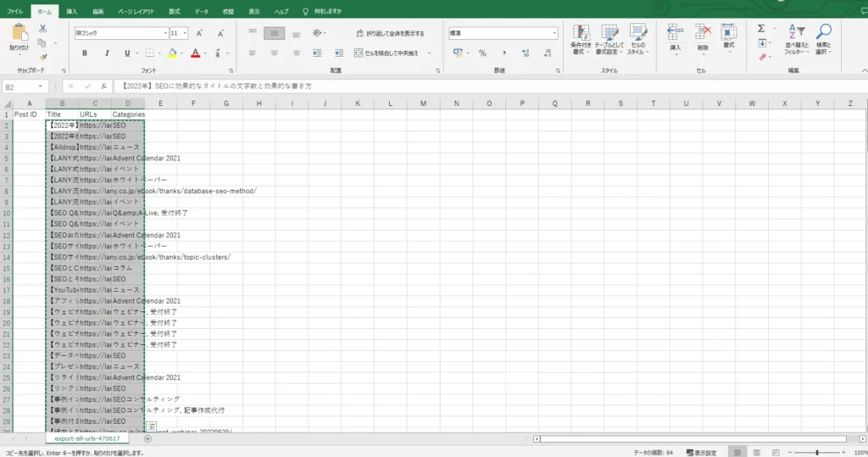Select the export-all-urls-470617 sheet tab
Viewport: 868px width, 457px height.
tap(87, 438)
